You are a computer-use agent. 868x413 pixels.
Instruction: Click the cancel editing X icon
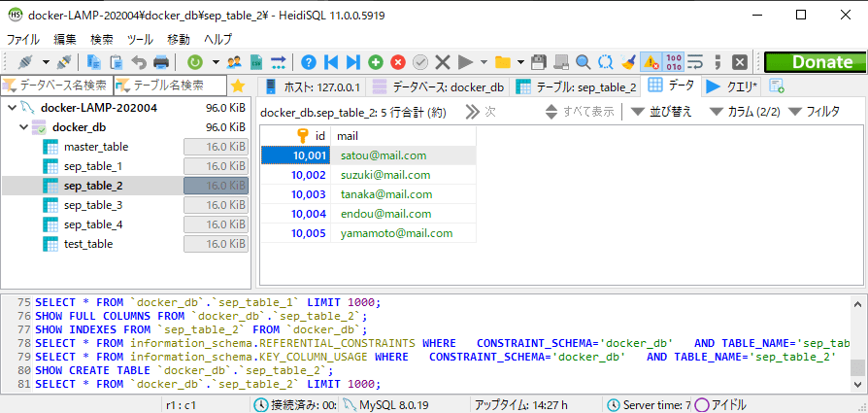tap(443, 62)
